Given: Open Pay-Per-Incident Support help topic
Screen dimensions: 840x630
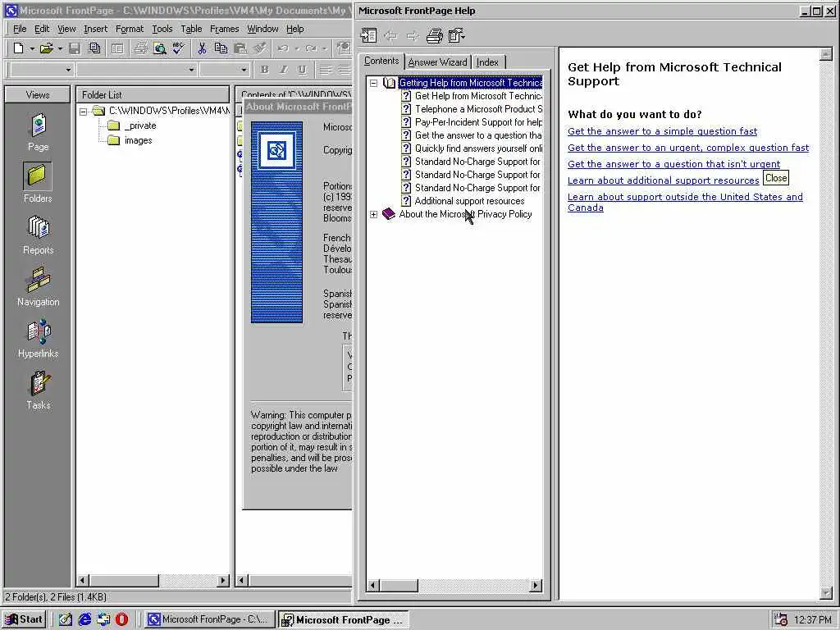Looking at the screenshot, I should (478, 122).
